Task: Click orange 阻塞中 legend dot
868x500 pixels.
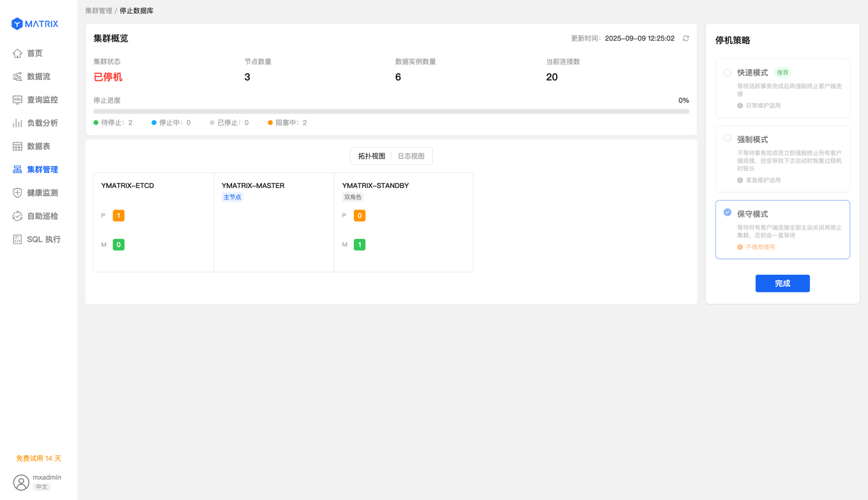Action: click(x=271, y=123)
